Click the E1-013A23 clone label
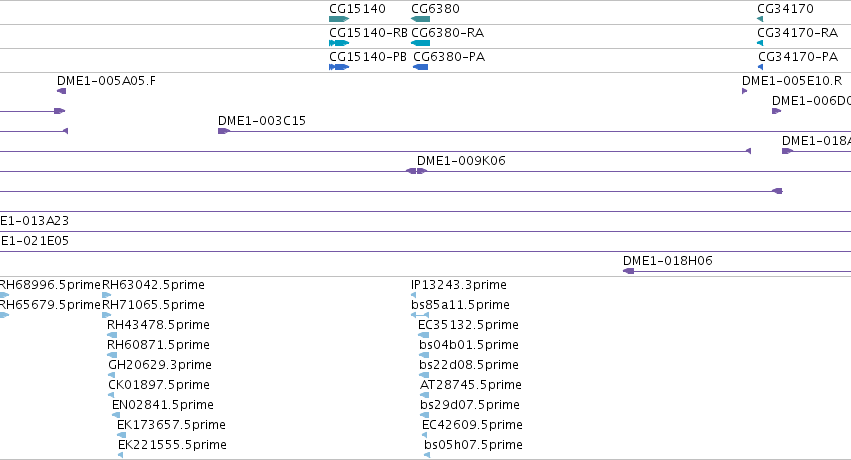The width and height of the screenshot is (851, 460). pyautogui.click(x=34, y=221)
